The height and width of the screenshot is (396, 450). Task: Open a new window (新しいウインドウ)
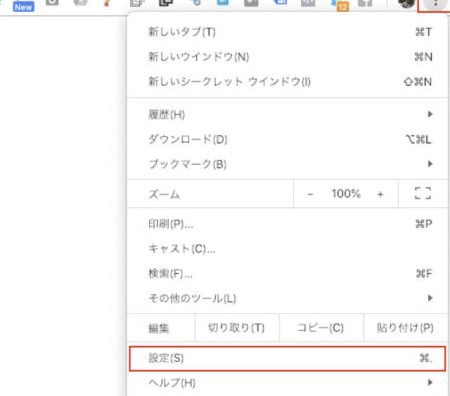point(287,57)
